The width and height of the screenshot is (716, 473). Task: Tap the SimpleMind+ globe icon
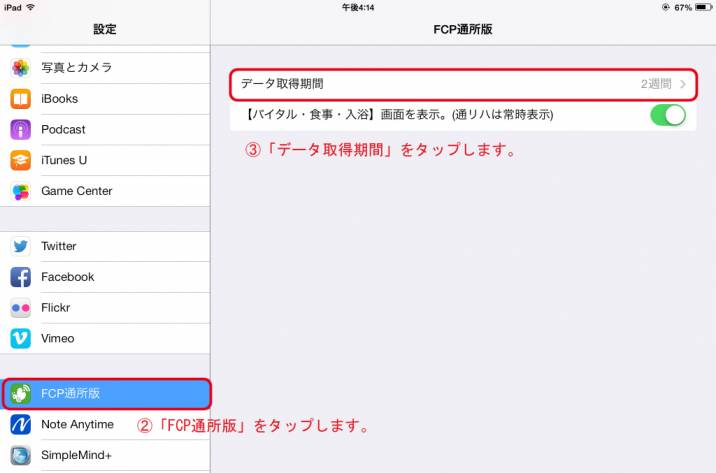pyautogui.click(x=20, y=455)
